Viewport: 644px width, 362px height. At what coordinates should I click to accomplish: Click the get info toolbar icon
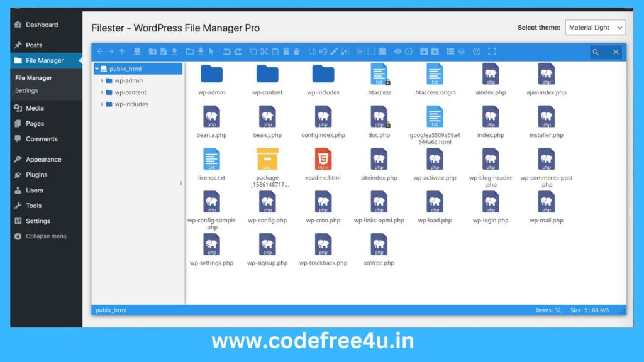[409, 52]
